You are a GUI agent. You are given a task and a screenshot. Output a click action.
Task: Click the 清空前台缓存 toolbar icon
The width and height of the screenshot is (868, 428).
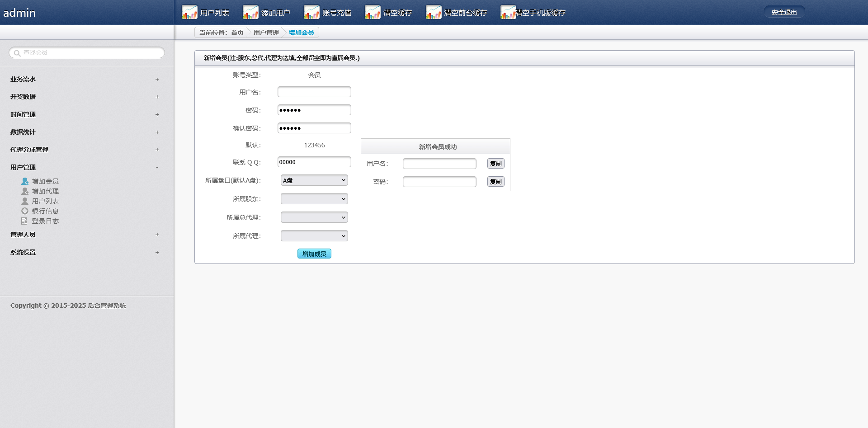(434, 12)
